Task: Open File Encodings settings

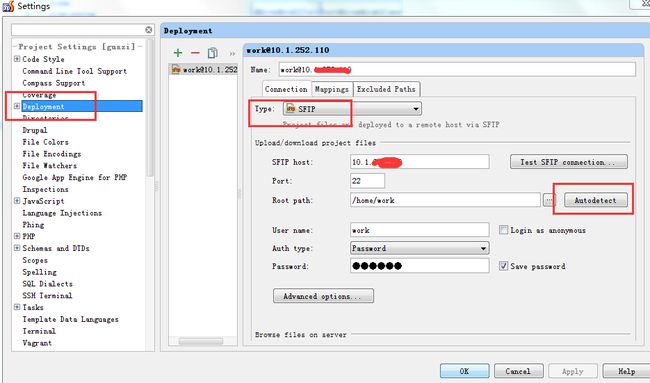Action: point(52,154)
